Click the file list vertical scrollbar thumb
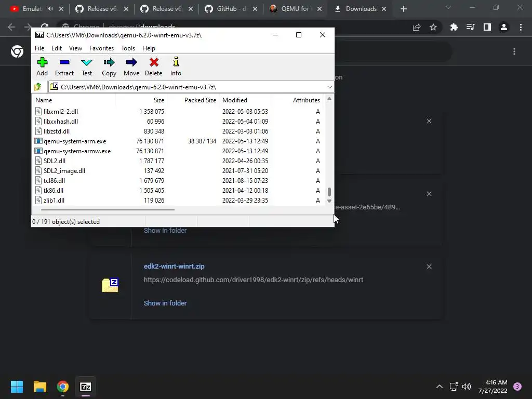This screenshot has width=532, height=399. [329, 192]
